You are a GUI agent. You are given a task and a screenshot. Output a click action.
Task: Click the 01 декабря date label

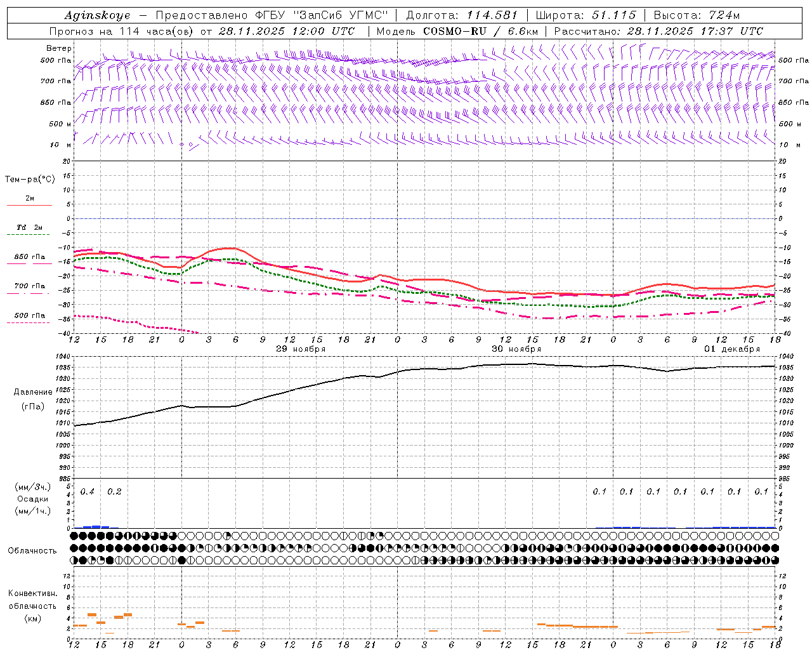[x=732, y=349]
